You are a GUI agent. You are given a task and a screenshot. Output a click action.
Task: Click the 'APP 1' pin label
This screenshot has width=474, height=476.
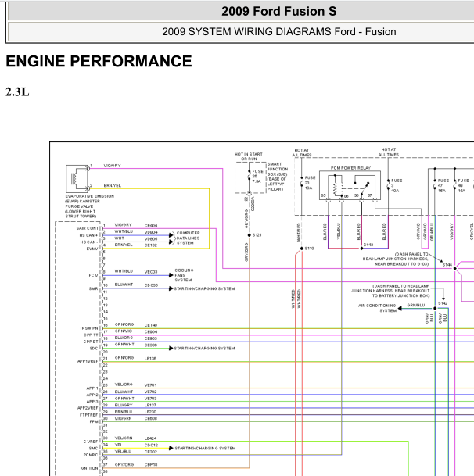click(92, 388)
